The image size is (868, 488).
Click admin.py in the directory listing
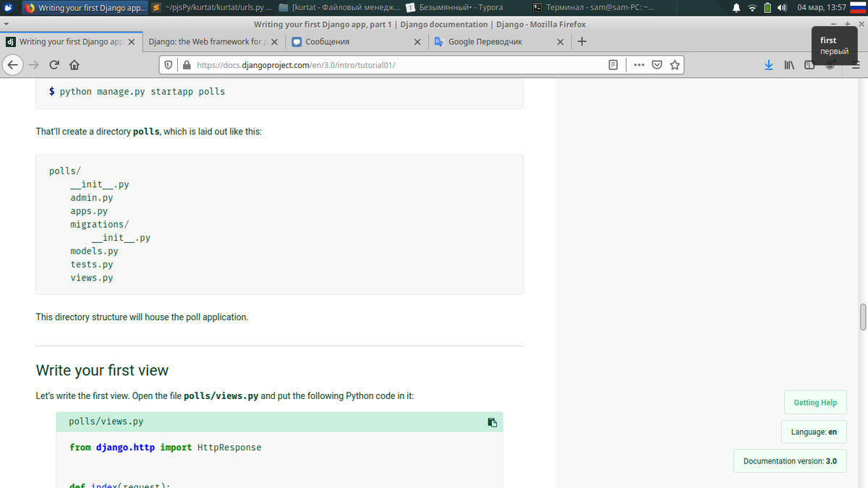coord(92,197)
